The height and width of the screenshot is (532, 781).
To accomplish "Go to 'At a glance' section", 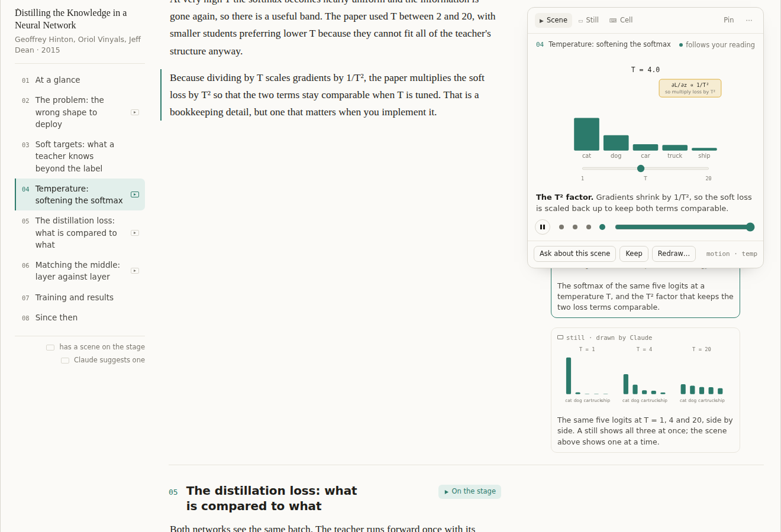I will point(80,80).
